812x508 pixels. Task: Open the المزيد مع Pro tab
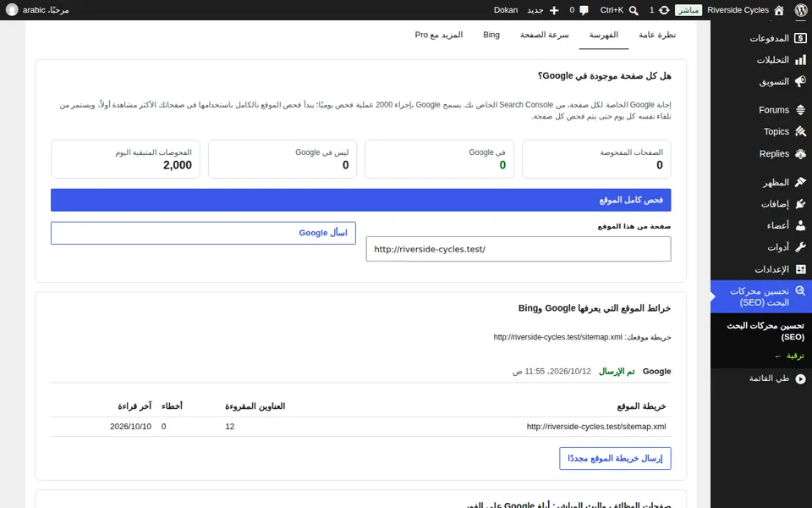pos(439,35)
